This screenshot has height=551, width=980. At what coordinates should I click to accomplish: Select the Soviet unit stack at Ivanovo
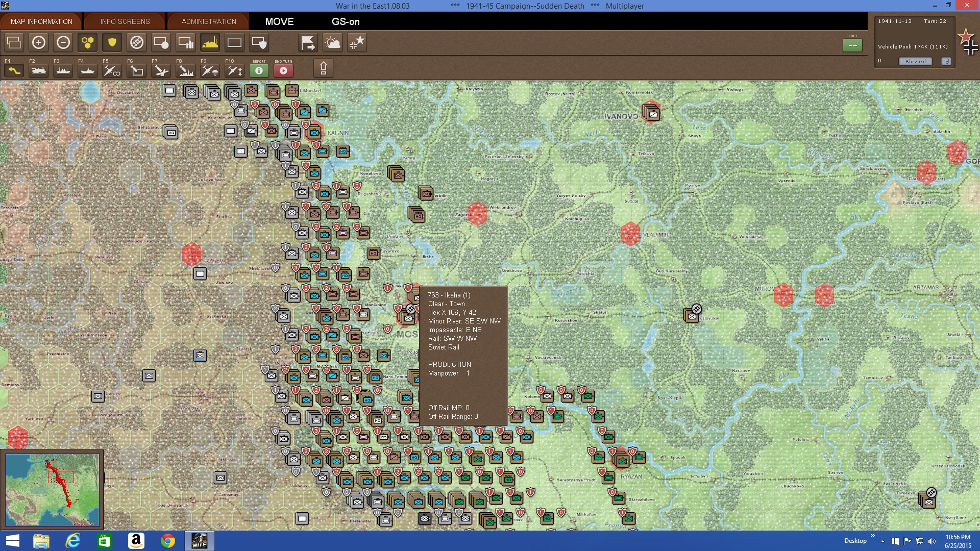[652, 113]
